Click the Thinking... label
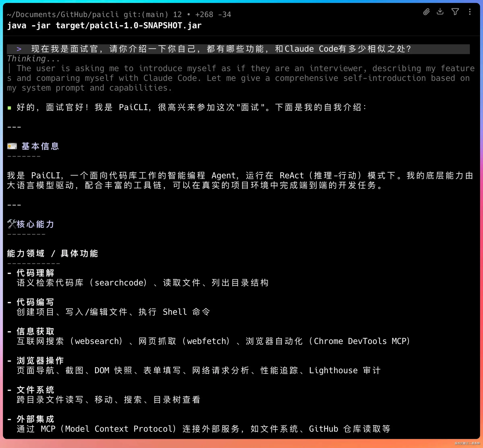Screen dimensions: 483x448 33,59
